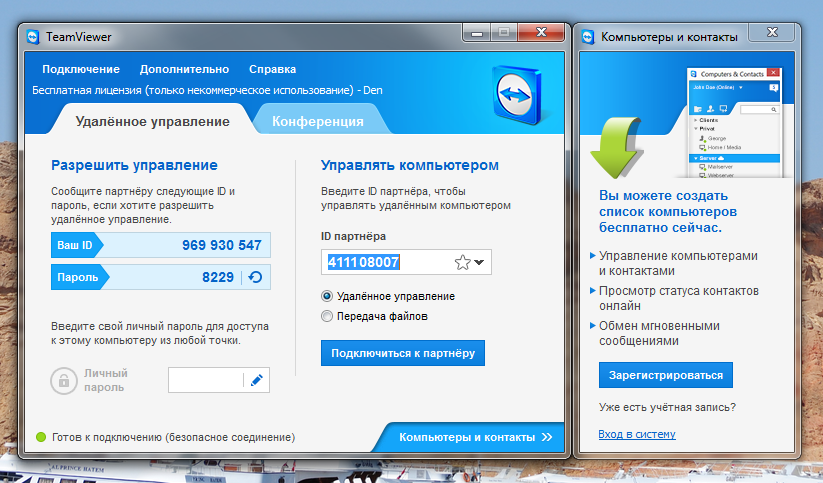
Task: Click Уже есть учётная запись? text
Action: pos(667,407)
